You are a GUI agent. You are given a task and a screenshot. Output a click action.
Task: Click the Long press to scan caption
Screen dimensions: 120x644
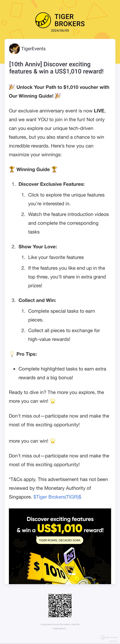click(60, 626)
